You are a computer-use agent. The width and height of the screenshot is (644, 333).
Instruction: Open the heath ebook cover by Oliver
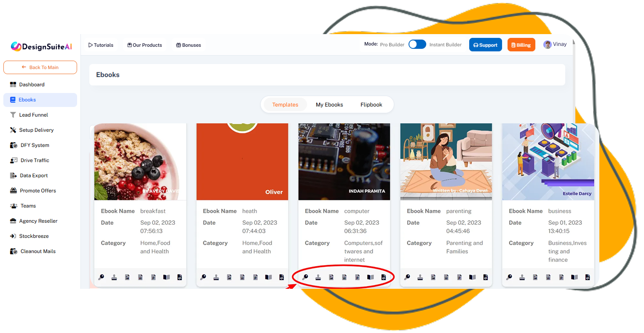tap(242, 162)
